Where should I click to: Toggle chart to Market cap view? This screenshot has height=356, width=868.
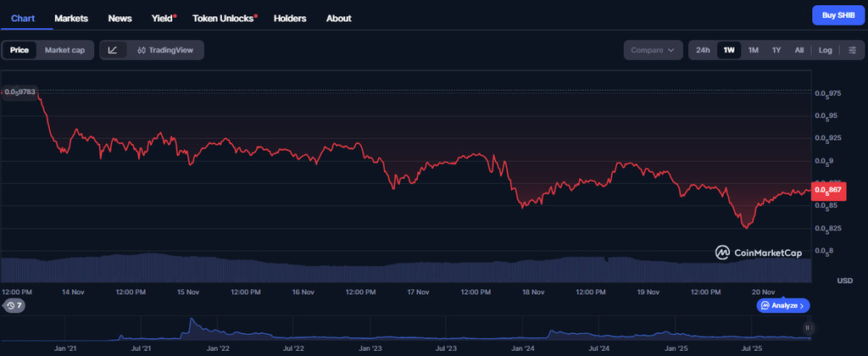click(x=64, y=50)
